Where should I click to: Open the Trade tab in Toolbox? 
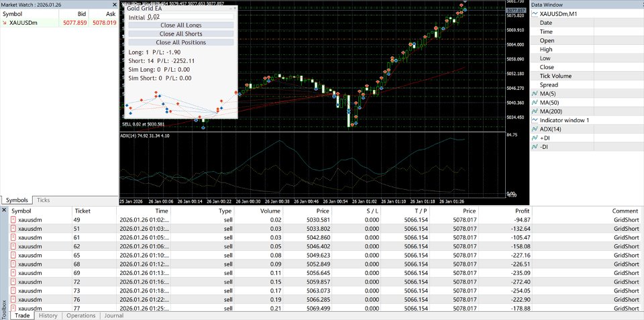click(x=21, y=315)
